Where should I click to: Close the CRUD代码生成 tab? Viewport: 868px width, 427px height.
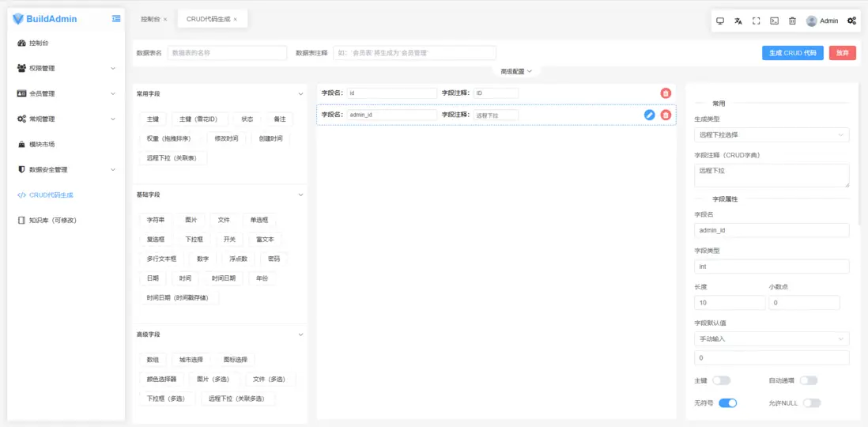click(x=236, y=20)
